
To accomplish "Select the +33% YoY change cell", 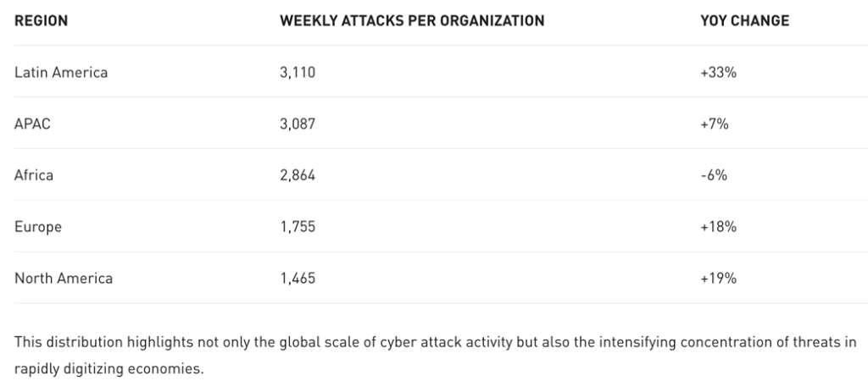I will pyautogui.click(x=719, y=73).
